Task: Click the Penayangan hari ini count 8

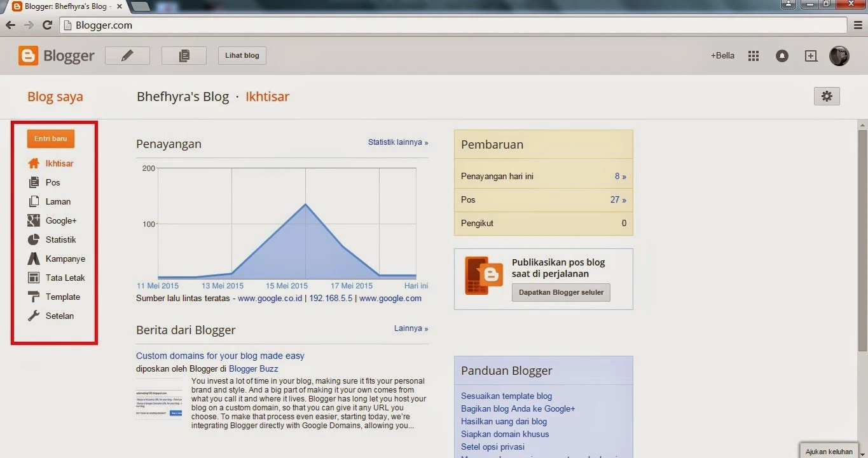Action: coord(621,176)
